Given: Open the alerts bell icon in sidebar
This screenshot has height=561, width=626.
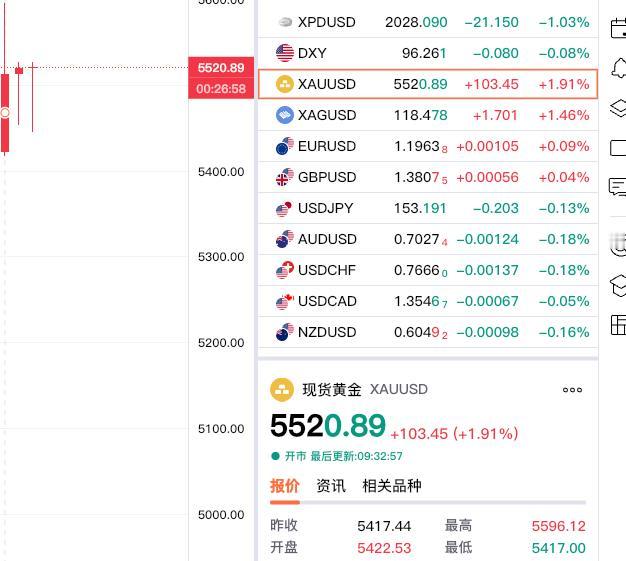Looking at the screenshot, I should tap(619, 68).
